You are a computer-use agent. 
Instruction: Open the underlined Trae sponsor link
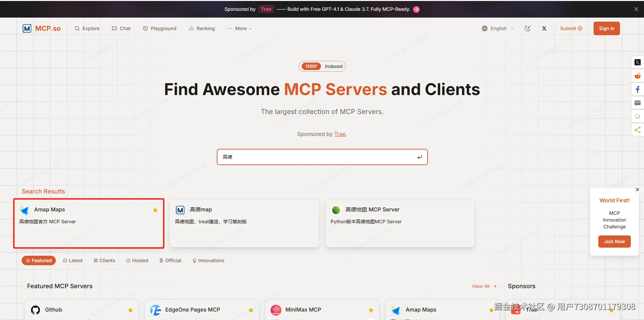[340, 134]
